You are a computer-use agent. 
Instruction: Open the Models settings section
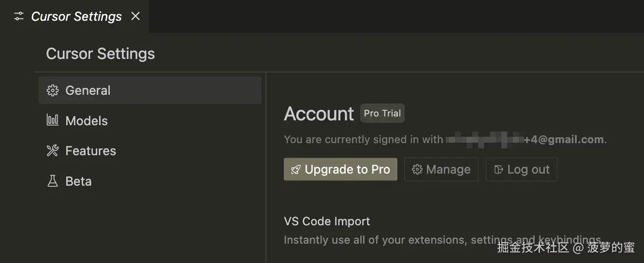[87, 121]
